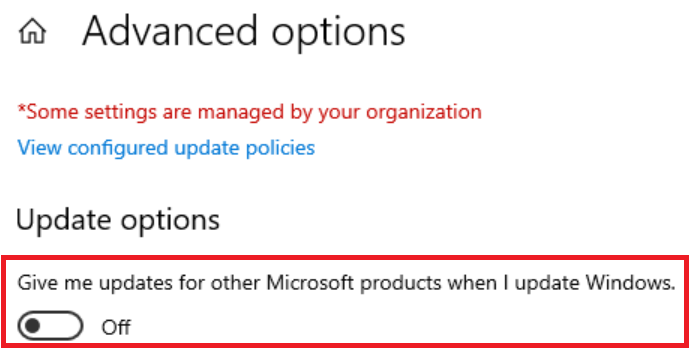
Task: Return home using the house icon
Action: [x=32, y=32]
